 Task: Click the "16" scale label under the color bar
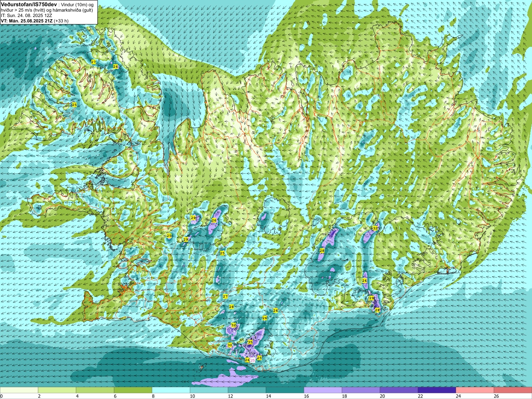pos(306,397)
